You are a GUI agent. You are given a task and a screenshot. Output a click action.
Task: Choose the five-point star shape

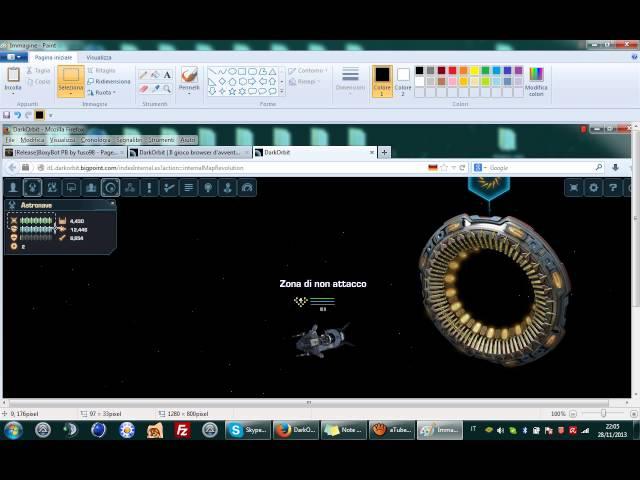pyautogui.click(x=232, y=91)
